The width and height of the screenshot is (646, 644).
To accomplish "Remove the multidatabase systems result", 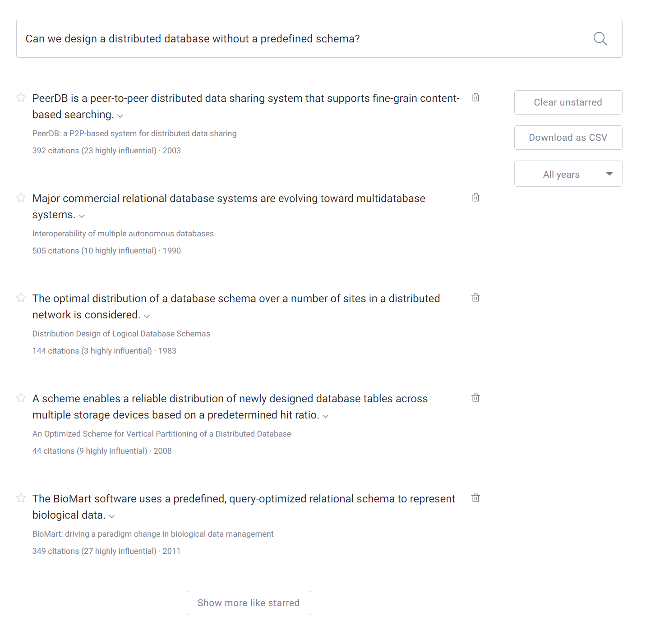I will pyautogui.click(x=475, y=198).
